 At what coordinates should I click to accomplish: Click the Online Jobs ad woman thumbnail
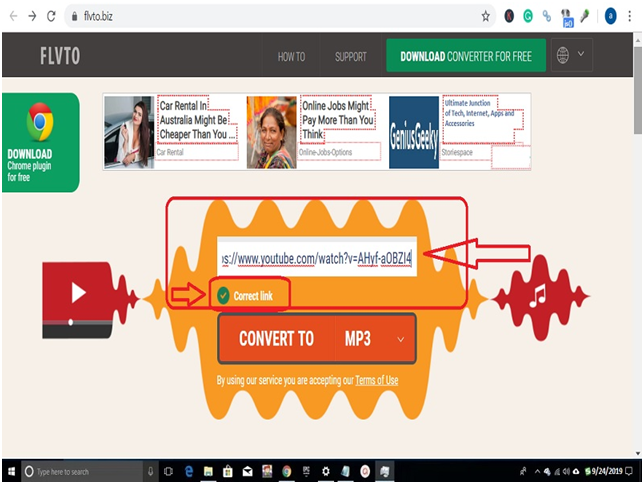pyautogui.click(x=271, y=132)
